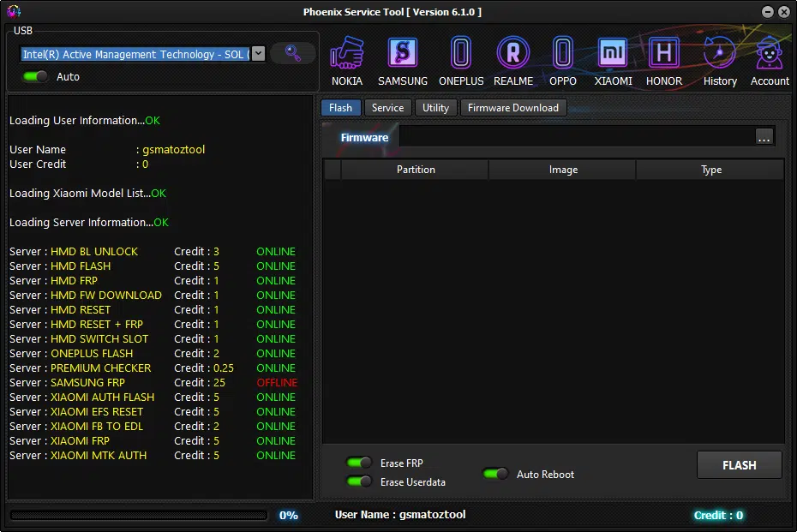The image size is (797, 532).
Task: Toggle the Auto USB detection switch
Action: pos(34,76)
